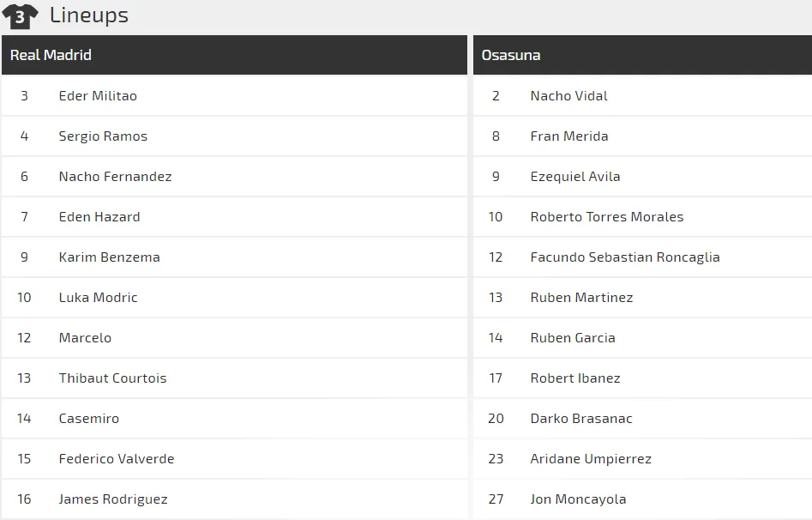
Task: Open Karim Benzema's player page
Action: tap(109, 257)
